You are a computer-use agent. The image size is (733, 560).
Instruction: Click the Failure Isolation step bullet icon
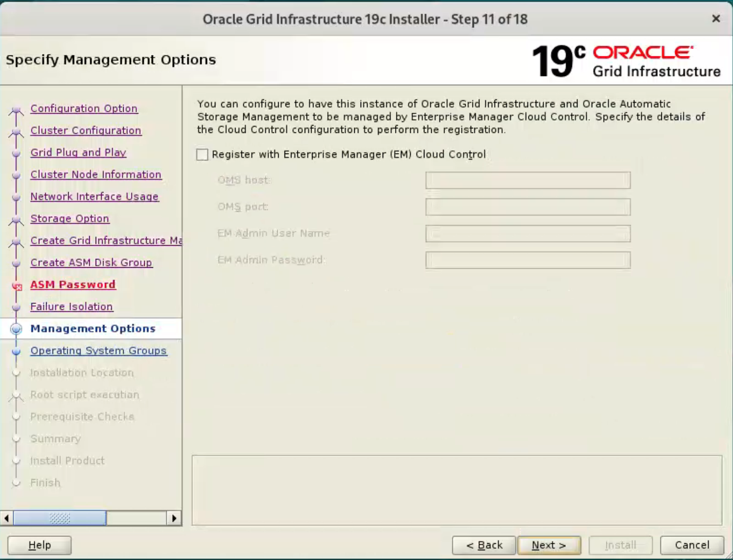(x=16, y=307)
